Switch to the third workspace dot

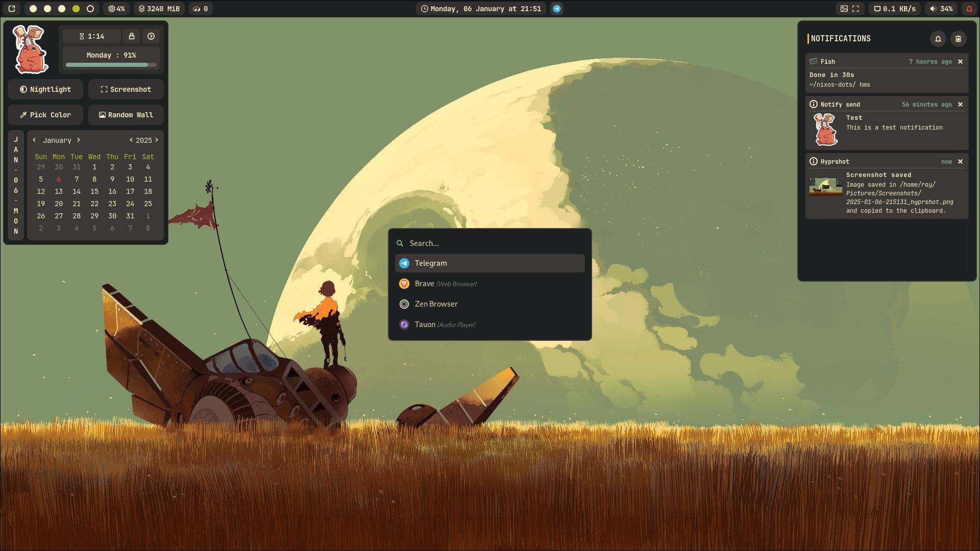(62, 9)
